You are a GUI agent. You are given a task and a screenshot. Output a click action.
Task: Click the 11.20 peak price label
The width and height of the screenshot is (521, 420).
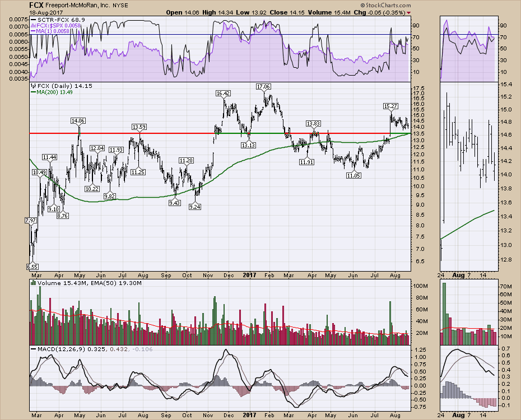186,160
